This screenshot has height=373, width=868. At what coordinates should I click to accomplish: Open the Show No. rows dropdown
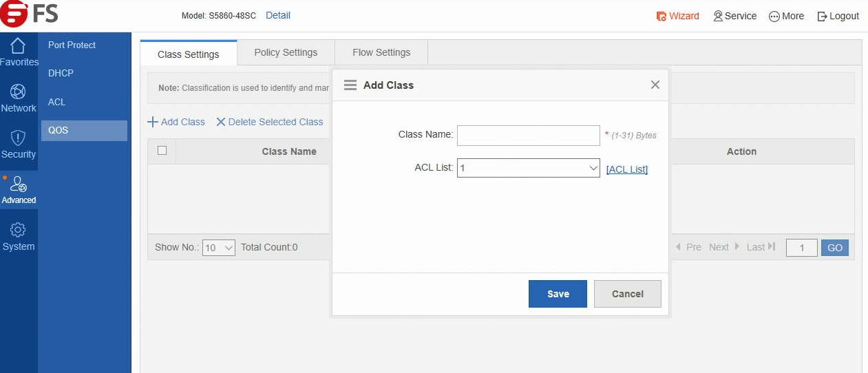219,248
